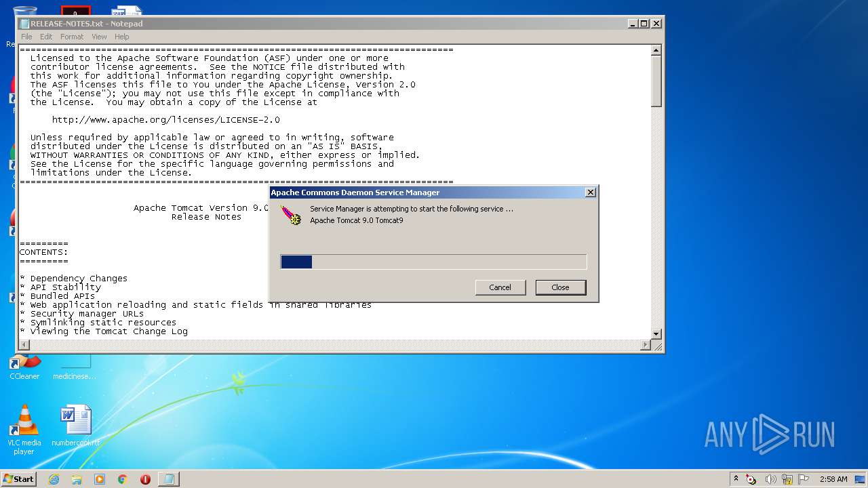Viewport: 868px width, 488px height.
Task: Select the medicinese desktop file
Action: click(x=75, y=367)
